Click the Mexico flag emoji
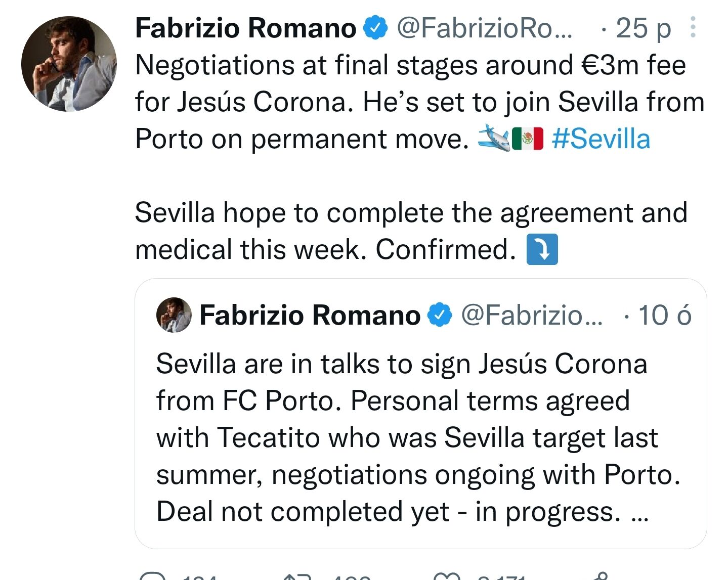The height and width of the screenshot is (580, 728). (527, 139)
